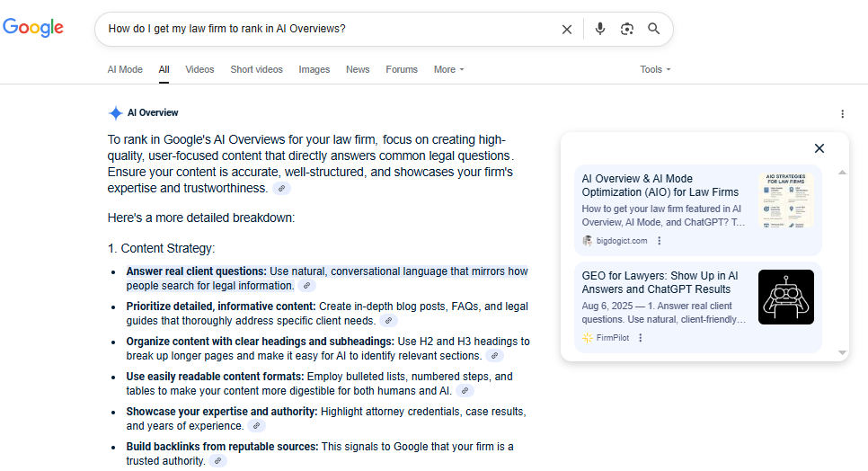Click the bigdogict.com favicon
The height and width of the screenshot is (471, 868).
click(x=588, y=241)
